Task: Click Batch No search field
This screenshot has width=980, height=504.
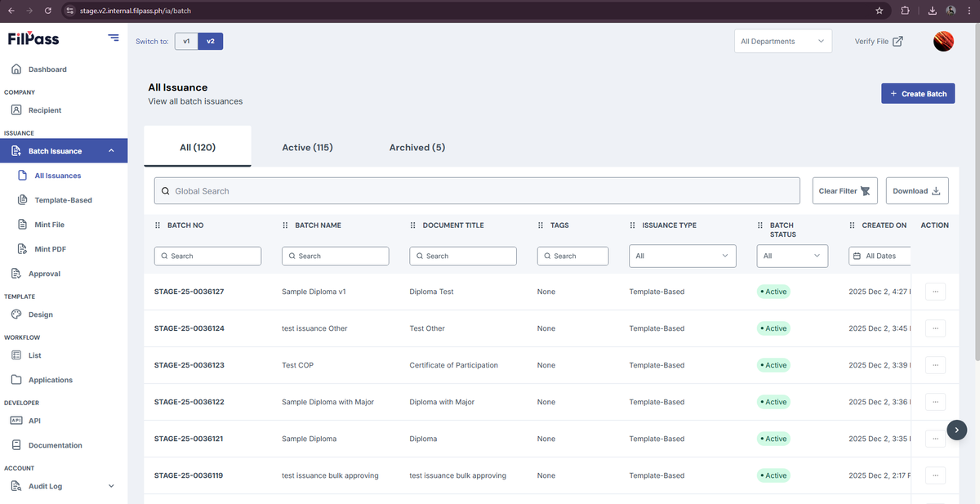Action: [207, 256]
